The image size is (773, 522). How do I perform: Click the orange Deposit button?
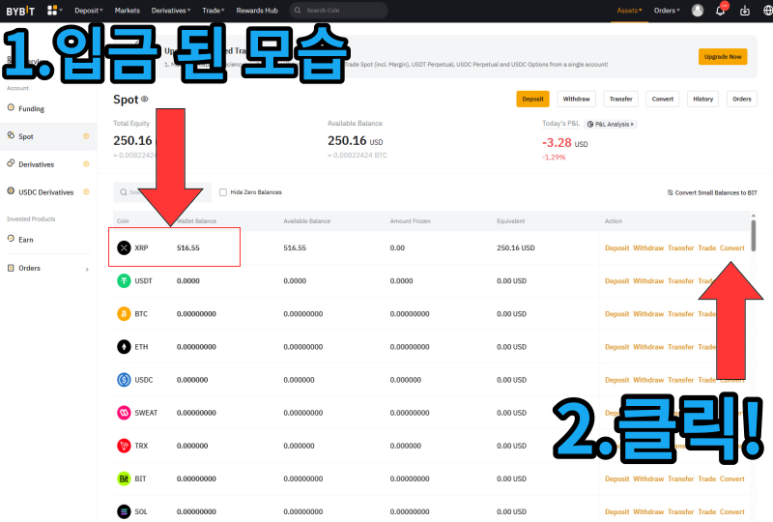532,99
